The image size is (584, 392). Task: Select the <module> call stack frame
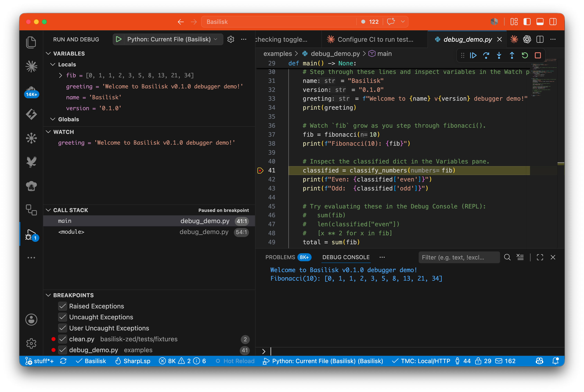coord(149,232)
